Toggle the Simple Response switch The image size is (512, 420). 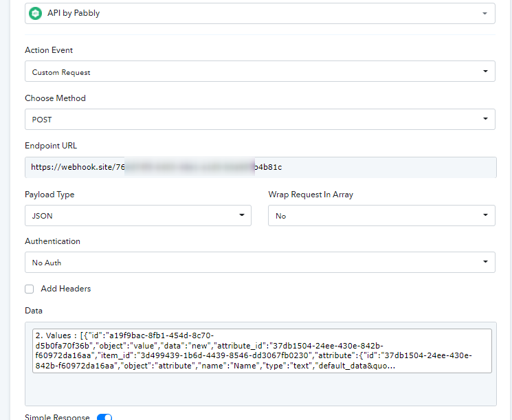[104, 417]
